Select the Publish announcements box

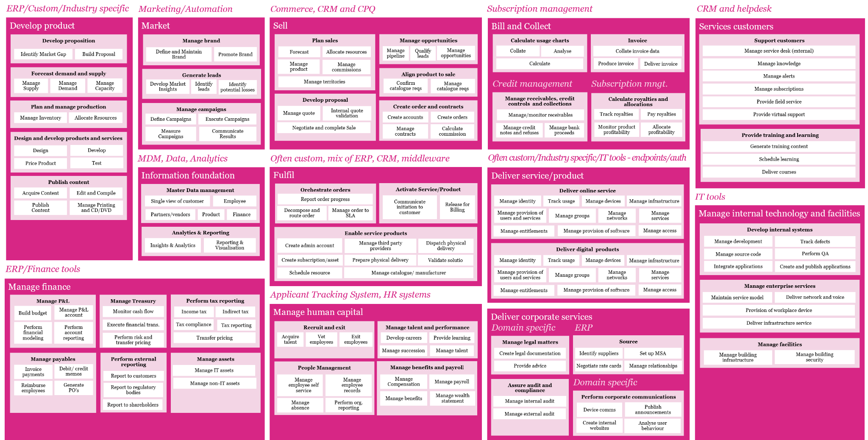[x=653, y=409]
